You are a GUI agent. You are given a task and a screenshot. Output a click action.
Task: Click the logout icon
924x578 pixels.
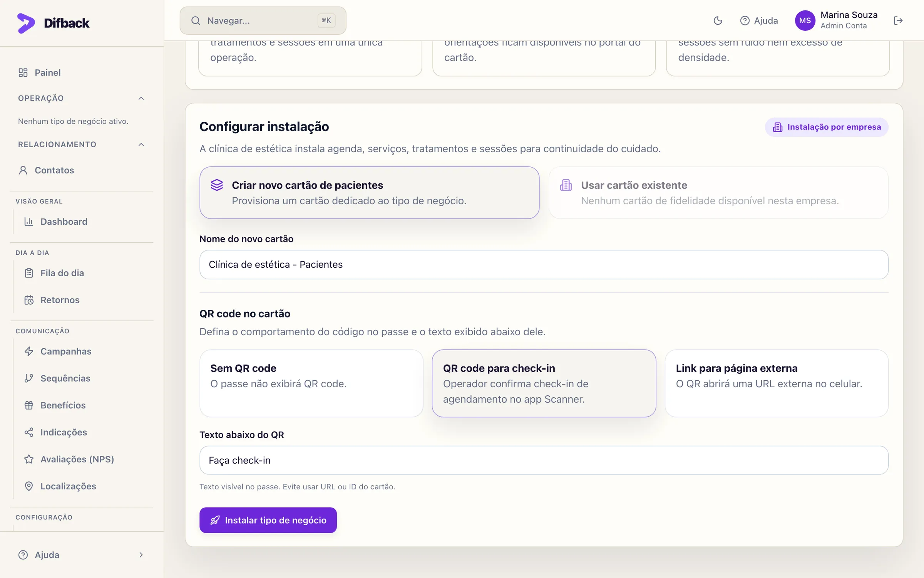point(898,20)
